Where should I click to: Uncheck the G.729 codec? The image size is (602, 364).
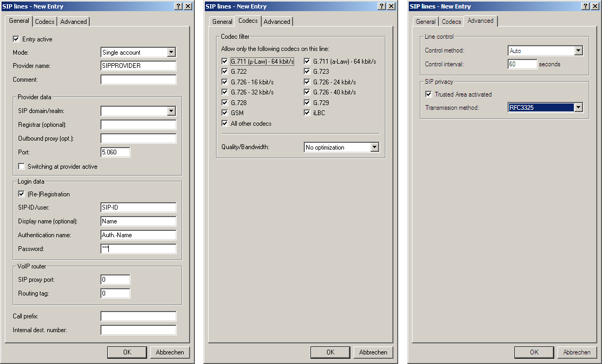pos(307,102)
